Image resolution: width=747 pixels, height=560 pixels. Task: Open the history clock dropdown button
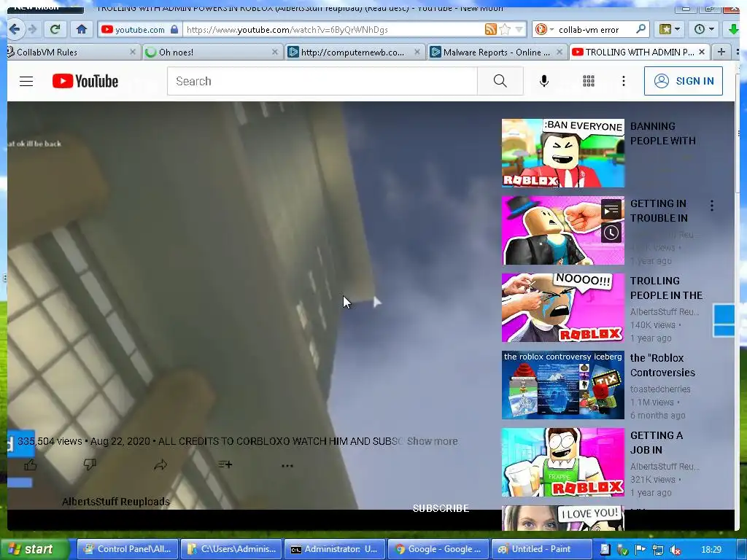(704, 29)
